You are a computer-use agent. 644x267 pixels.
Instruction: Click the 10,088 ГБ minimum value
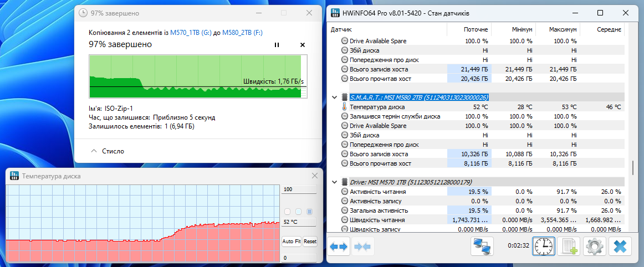(x=518, y=154)
